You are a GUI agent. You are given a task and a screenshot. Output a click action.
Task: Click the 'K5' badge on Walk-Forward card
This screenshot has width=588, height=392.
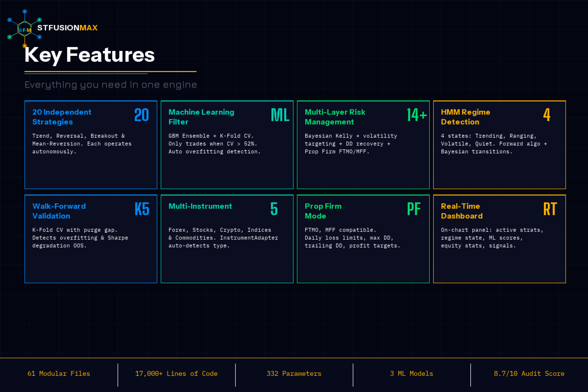click(x=142, y=209)
